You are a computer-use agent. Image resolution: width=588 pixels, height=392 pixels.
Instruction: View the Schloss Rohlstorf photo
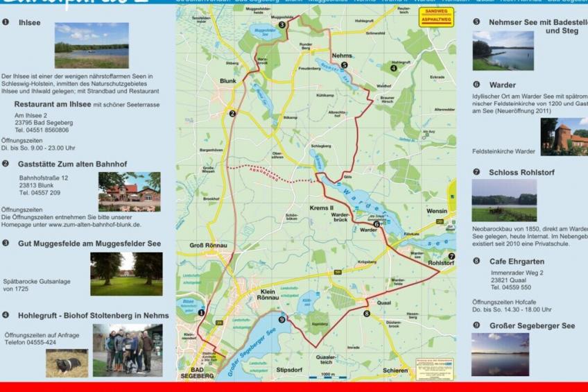click(504, 201)
